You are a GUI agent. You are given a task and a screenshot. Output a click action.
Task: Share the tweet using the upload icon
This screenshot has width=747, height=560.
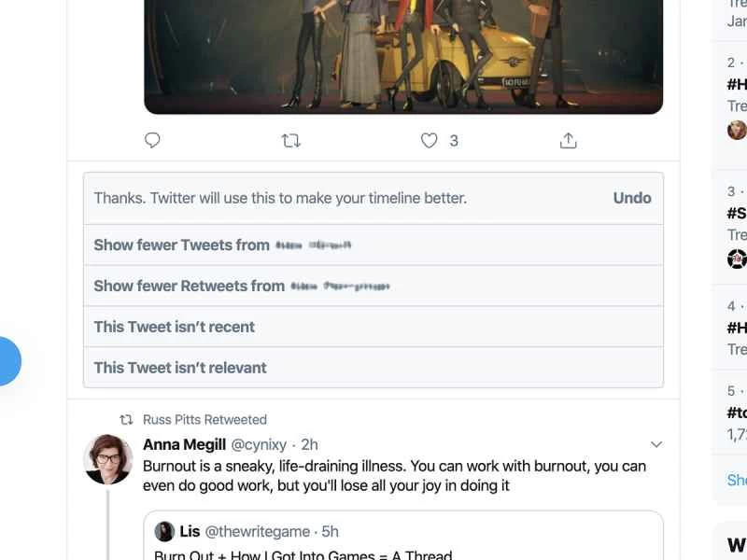(x=569, y=139)
